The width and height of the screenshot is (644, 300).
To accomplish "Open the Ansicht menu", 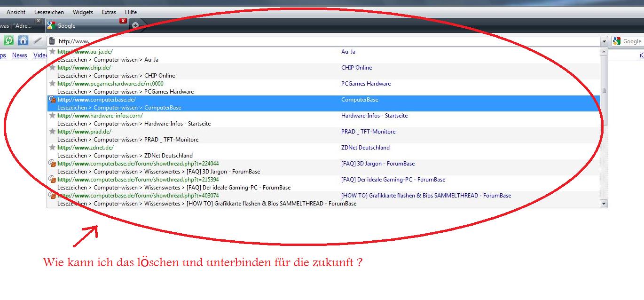I will point(16,12).
